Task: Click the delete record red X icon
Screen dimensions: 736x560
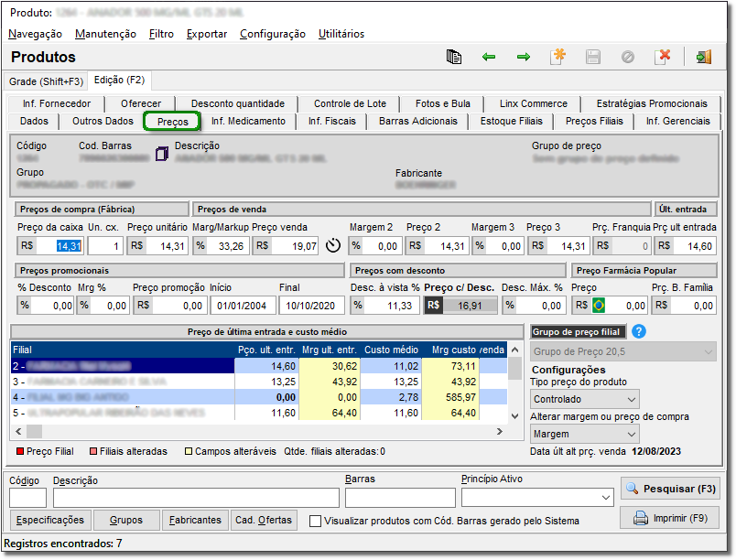Action: click(x=664, y=58)
